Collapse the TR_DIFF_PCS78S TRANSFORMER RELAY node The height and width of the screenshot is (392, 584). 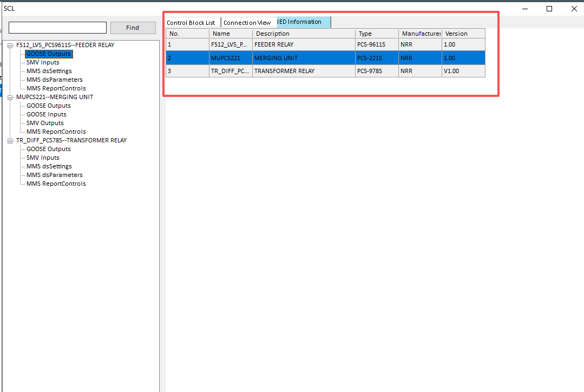9,140
